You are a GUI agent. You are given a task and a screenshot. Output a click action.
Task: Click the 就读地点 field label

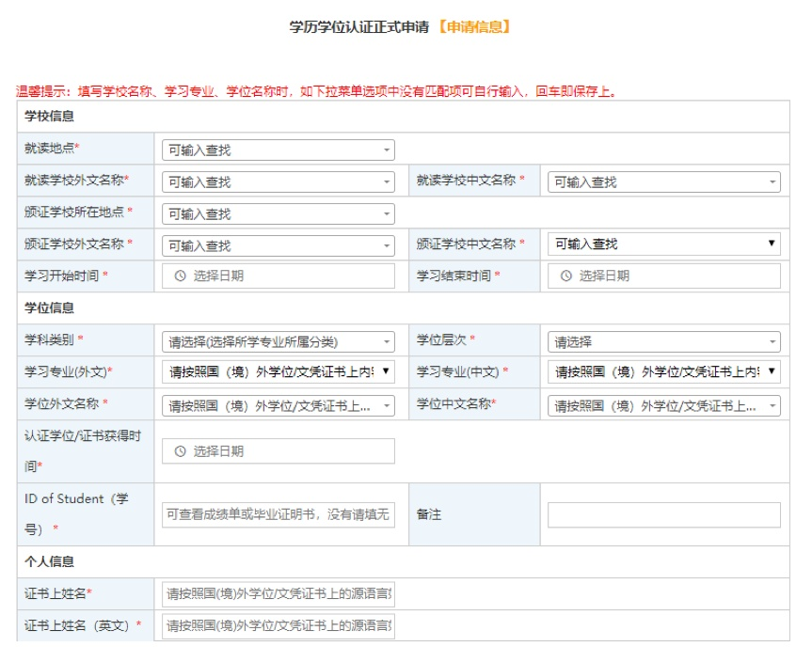pyautogui.click(x=50, y=148)
